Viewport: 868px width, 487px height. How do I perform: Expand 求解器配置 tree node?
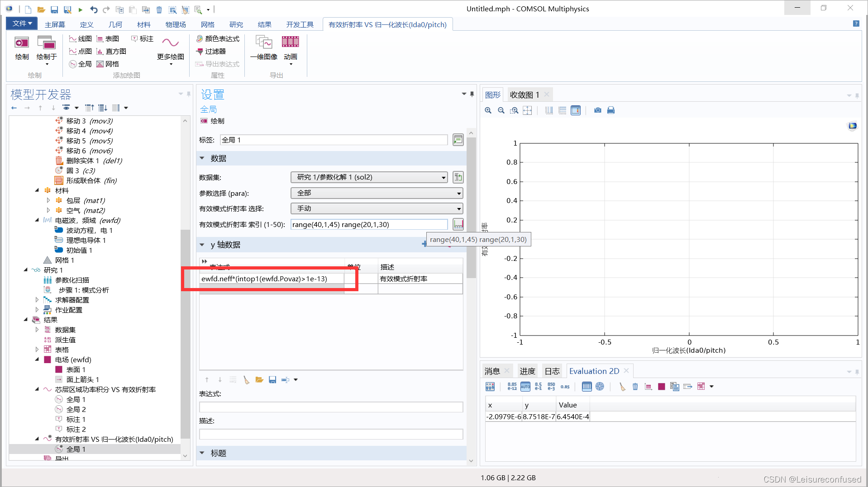[x=37, y=300]
